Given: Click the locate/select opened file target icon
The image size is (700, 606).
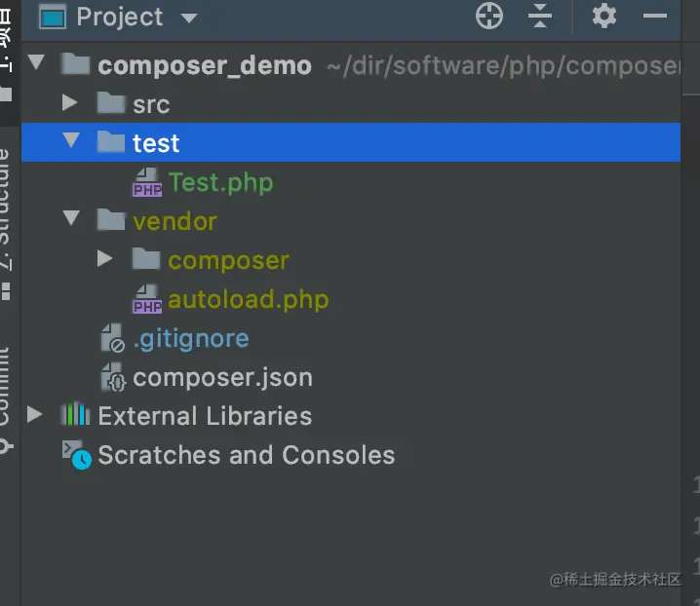Looking at the screenshot, I should [x=488, y=17].
